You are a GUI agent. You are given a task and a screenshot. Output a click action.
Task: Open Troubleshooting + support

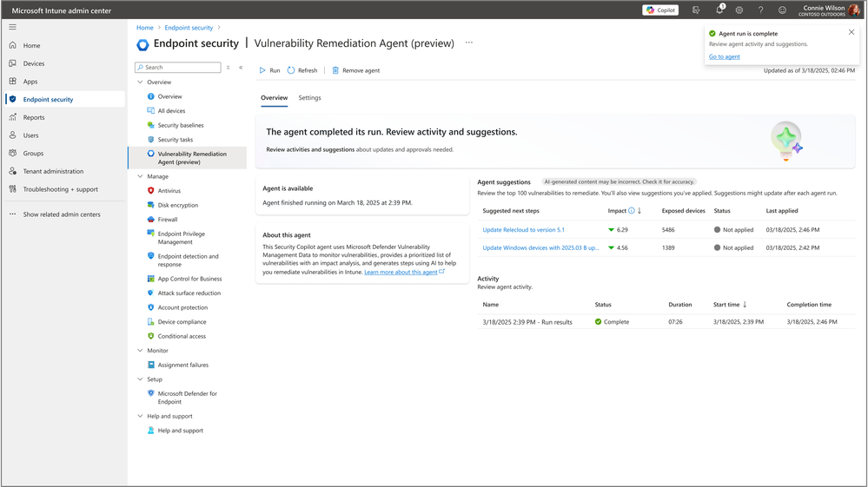(x=60, y=189)
